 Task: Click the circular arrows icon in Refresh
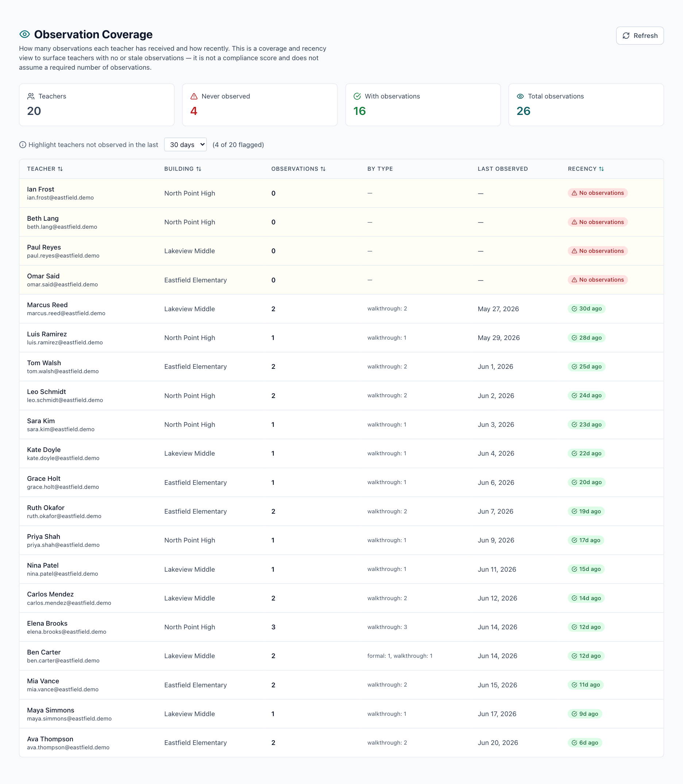pos(626,35)
